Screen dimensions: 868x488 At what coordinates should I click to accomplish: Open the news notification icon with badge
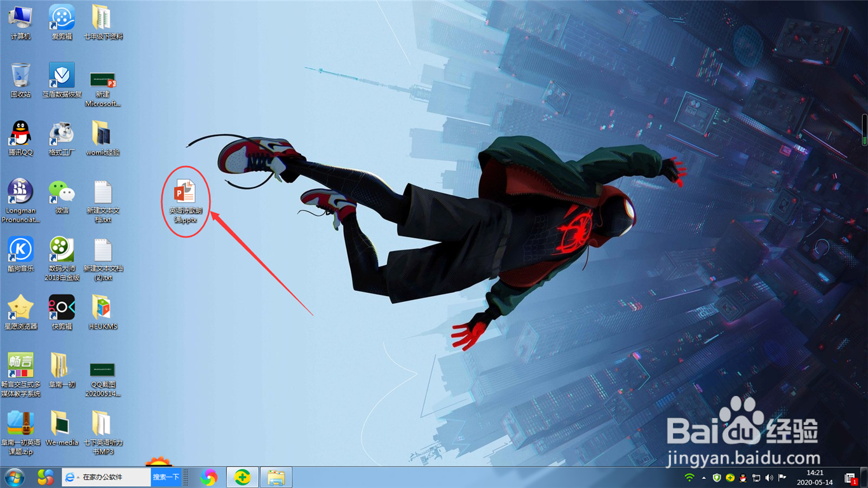[850, 478]
